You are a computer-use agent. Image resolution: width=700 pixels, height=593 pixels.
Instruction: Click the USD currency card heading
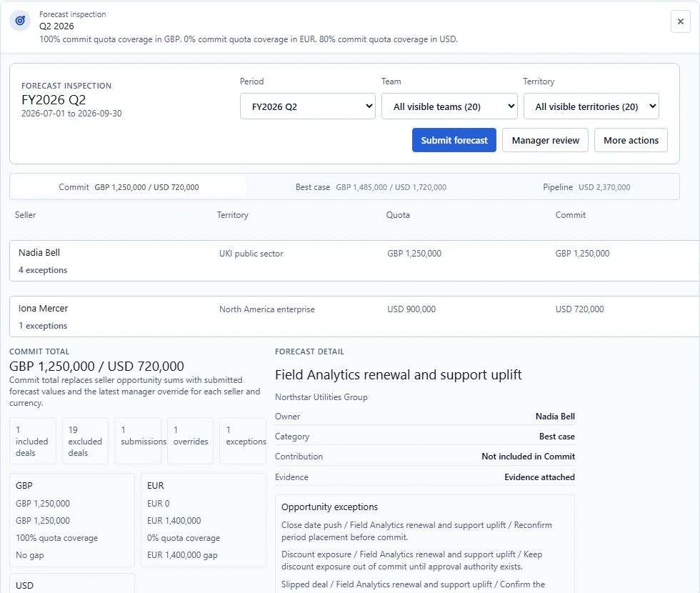click(x=24, y=585)
